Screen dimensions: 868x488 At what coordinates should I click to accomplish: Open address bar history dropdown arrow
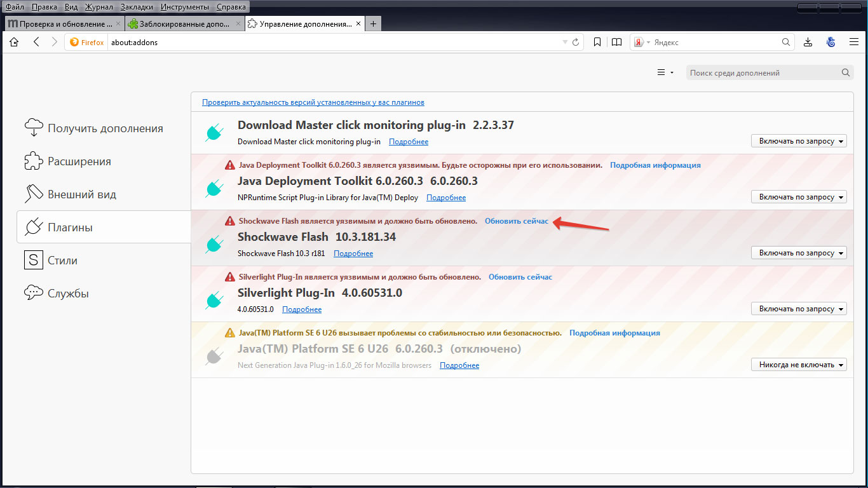(x=565, y=43)
